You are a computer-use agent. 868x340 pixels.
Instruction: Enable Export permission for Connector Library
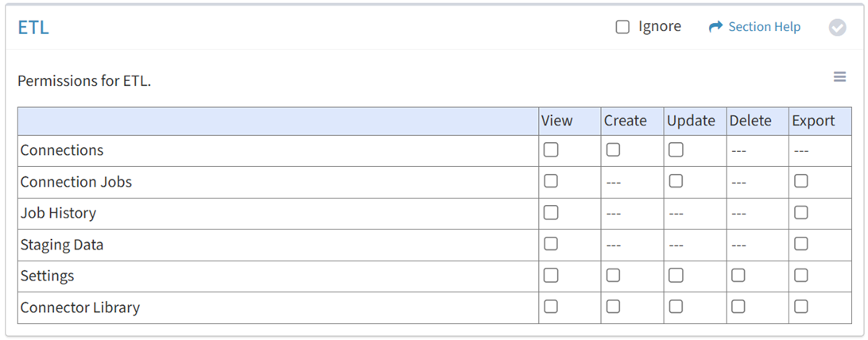point(801,307)
